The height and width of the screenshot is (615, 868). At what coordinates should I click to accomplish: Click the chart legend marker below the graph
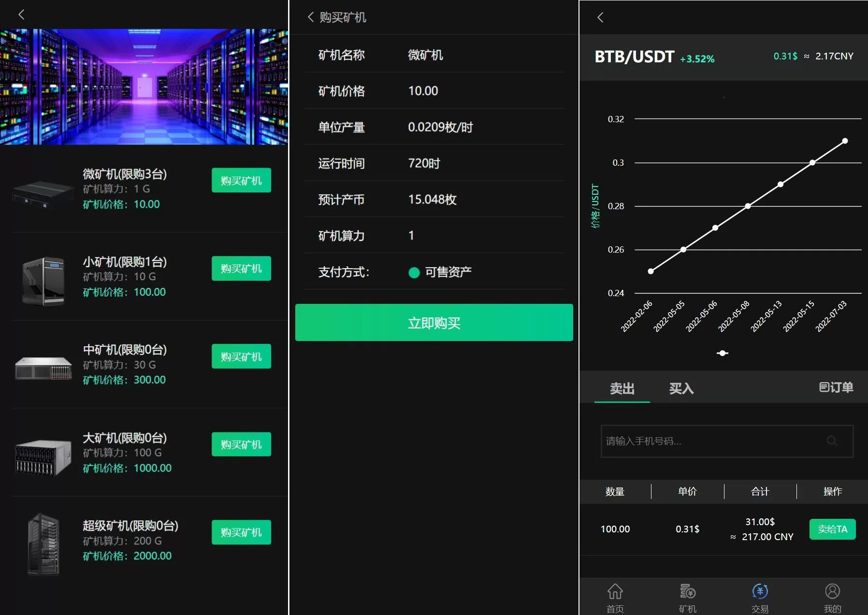tap(723, 353)
